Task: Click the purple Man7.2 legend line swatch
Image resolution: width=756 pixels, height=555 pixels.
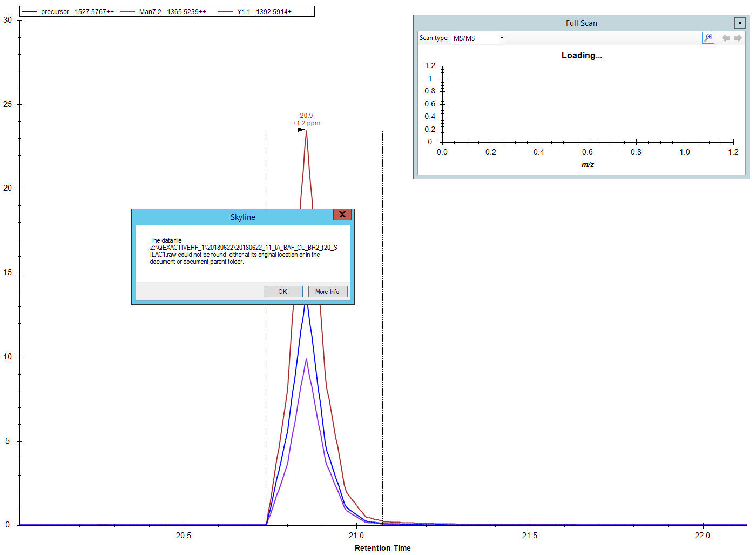Action: point(127,12)
